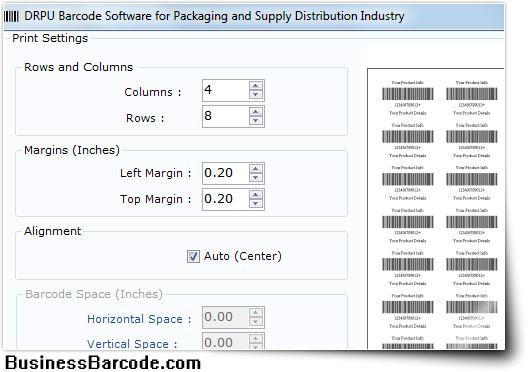
Task: Decrease Columns value with down arrow
Action: 256,95
